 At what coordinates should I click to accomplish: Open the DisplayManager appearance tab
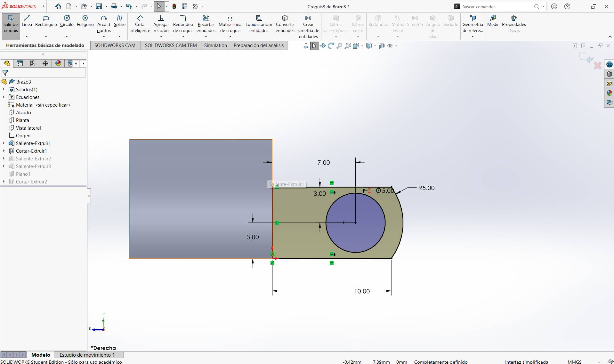point(58,63)
